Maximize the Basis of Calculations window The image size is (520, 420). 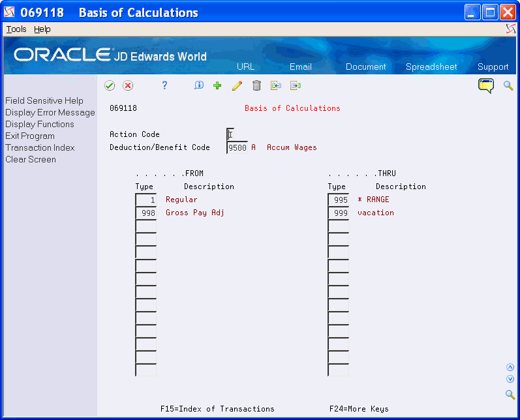click(x=490, y=12)
